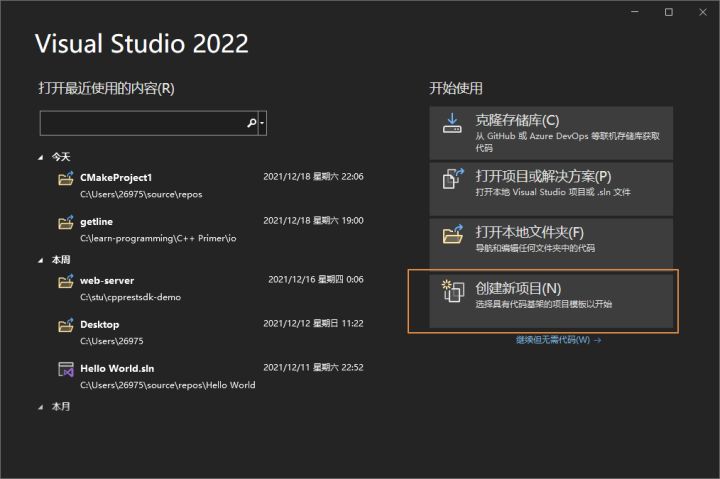720x479 pixels.
Task: Click the folder icon beside getline
Action: [66, 222]
